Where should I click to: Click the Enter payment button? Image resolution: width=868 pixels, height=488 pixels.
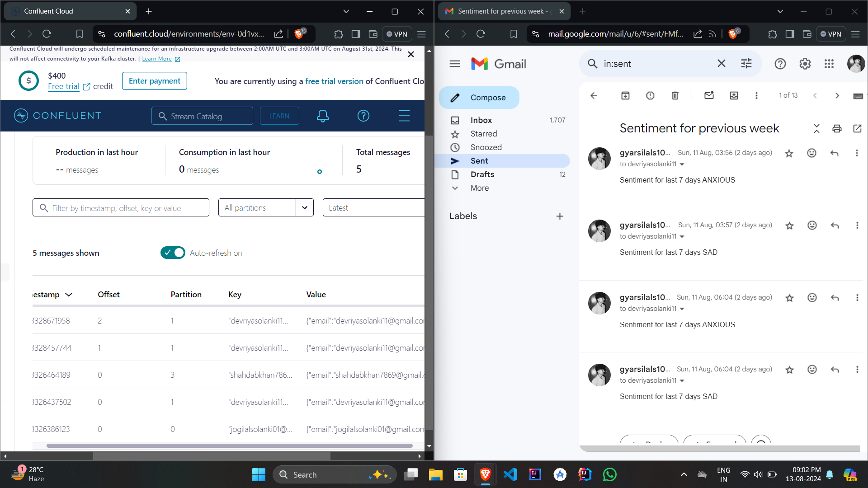(154, 80)
